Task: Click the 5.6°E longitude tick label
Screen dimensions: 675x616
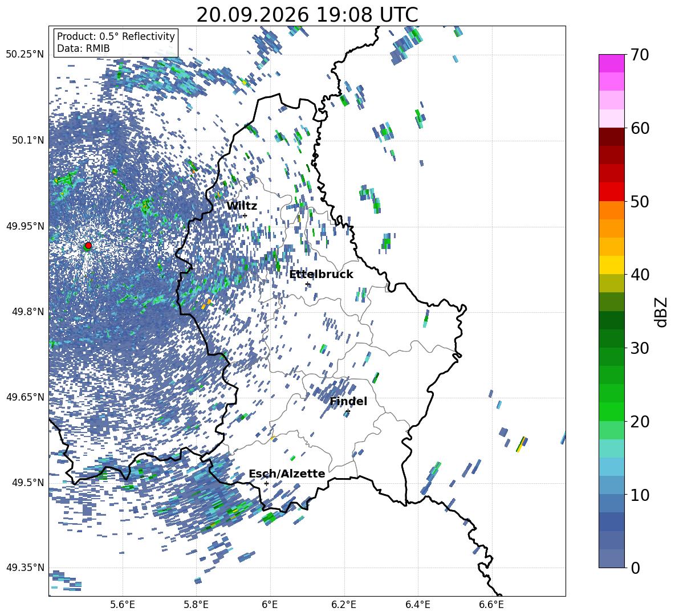Action: (123, 605)
